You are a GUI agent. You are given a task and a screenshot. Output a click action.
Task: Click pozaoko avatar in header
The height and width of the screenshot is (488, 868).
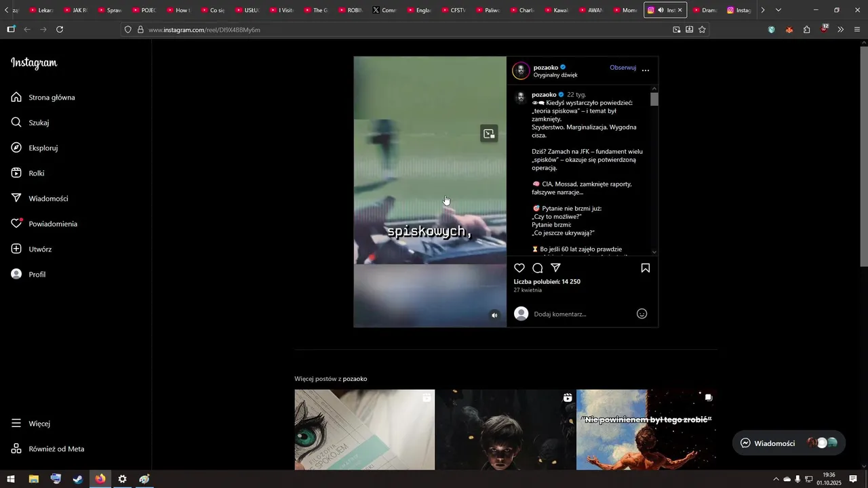point(521,70)
